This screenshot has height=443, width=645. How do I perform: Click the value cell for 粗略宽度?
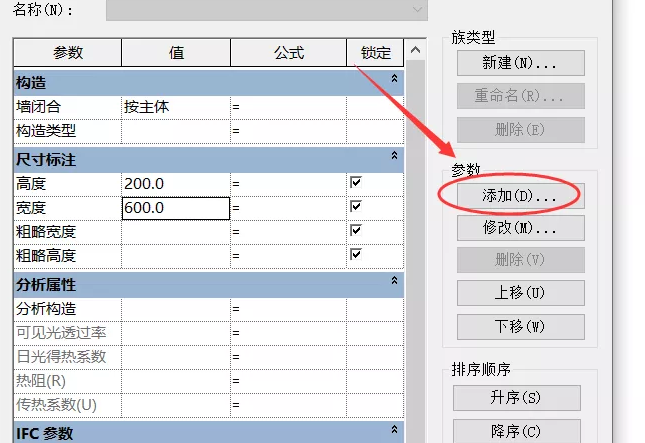point(176,232)
